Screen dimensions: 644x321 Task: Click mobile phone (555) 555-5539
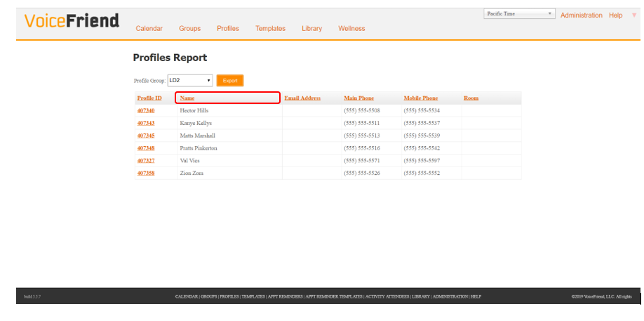422,136
